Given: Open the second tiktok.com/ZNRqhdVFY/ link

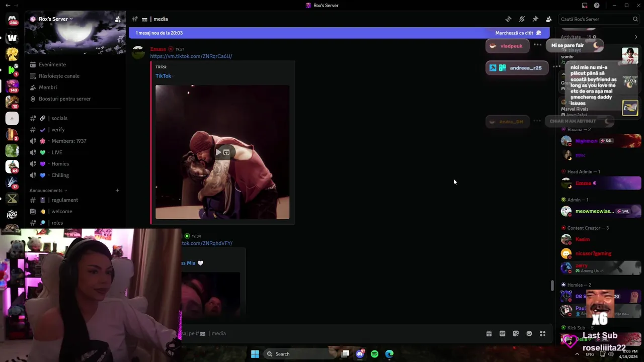Looking at the screenshot, I should tap(207, 243).
